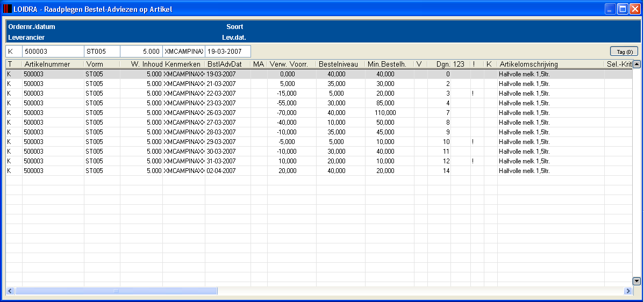Click the MA column header
Viewport: 644px width, 302px height.
[x=259, y=64]
